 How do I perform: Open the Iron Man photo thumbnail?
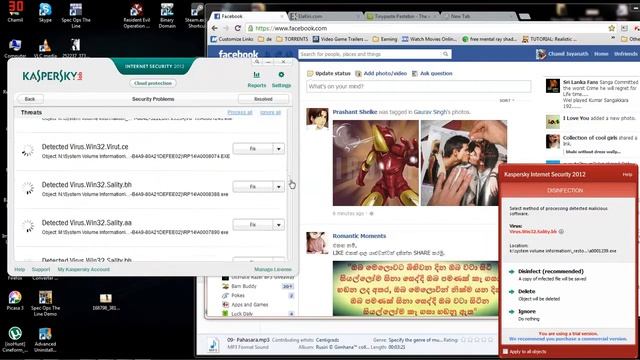pos(376,163)
